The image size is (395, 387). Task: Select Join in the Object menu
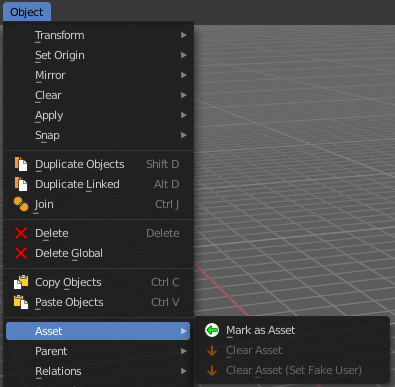click(98, 204)
